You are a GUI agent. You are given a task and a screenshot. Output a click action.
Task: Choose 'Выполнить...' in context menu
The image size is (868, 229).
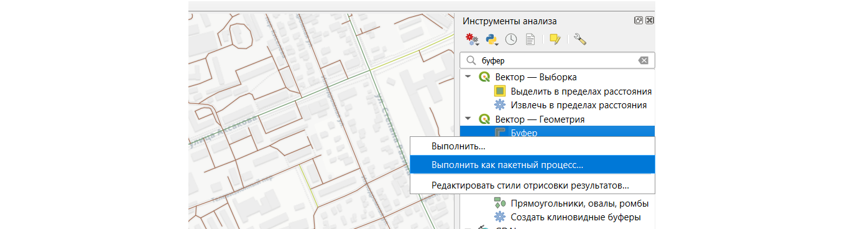[x=532, y=147]
